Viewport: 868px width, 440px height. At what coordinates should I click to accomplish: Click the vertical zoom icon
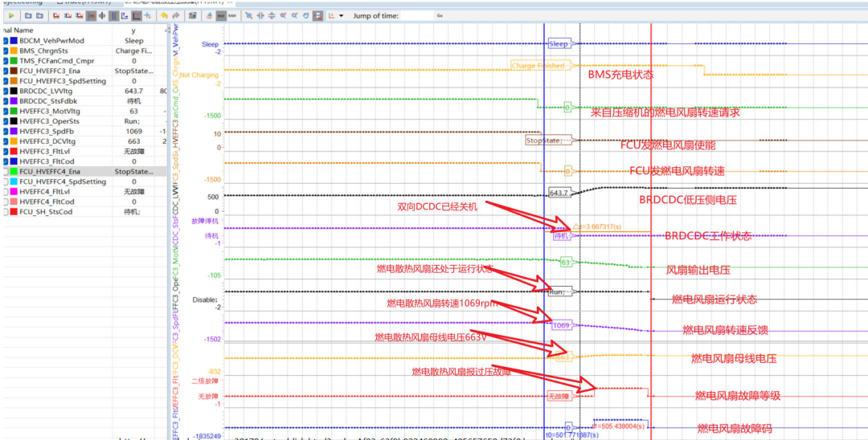point(272,15)
